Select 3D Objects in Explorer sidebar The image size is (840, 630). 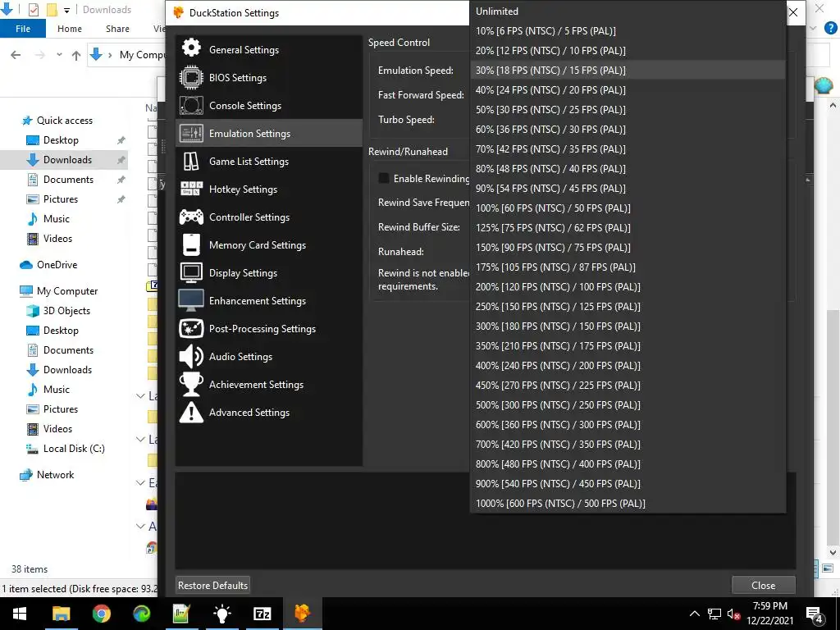pyautogui.click(x=58, y=311)
